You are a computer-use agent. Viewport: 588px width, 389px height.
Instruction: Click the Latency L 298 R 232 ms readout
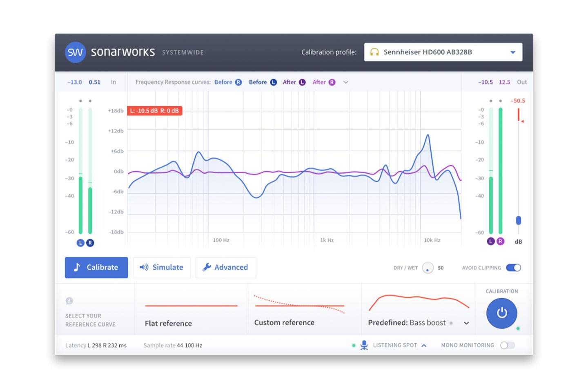click(96, 345)
